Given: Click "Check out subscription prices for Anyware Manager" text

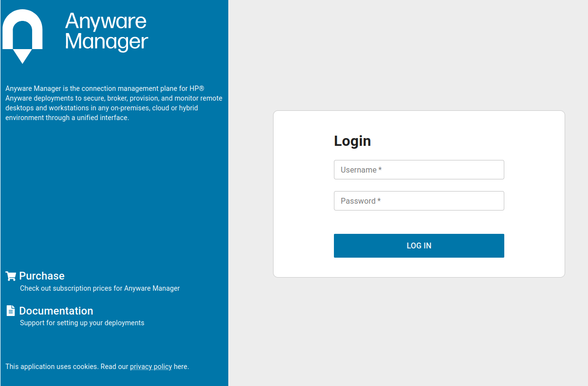Looking at the screenshot, I should (x=100, y=288).
